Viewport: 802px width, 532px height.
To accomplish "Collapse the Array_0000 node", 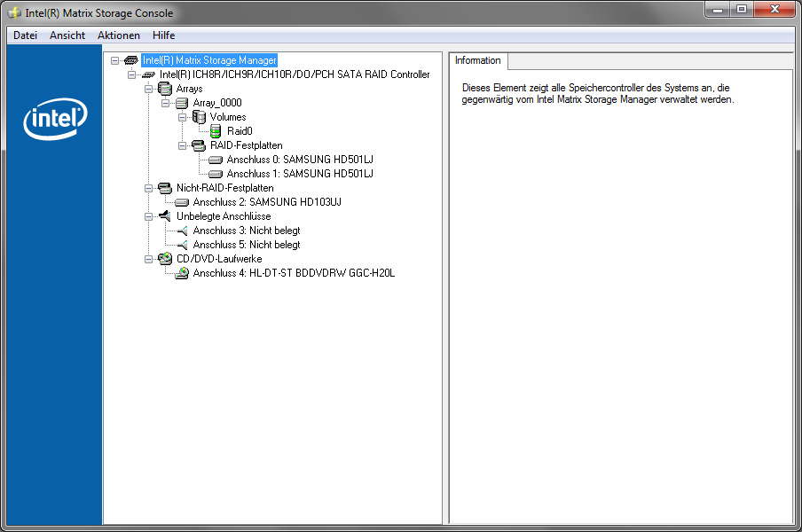I will 165,103.
